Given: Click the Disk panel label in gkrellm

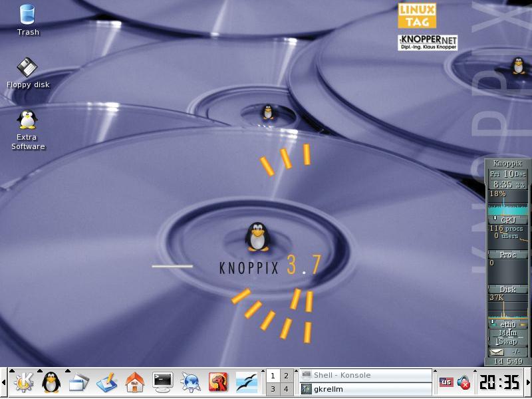Looking at the screenshot, I should pyautogui.click(x=508, y=289).
